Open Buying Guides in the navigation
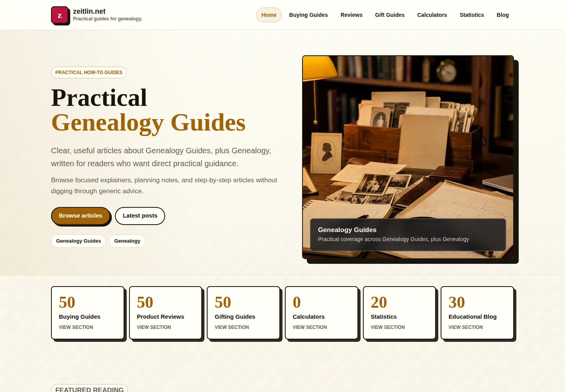 tap(308, 15)
